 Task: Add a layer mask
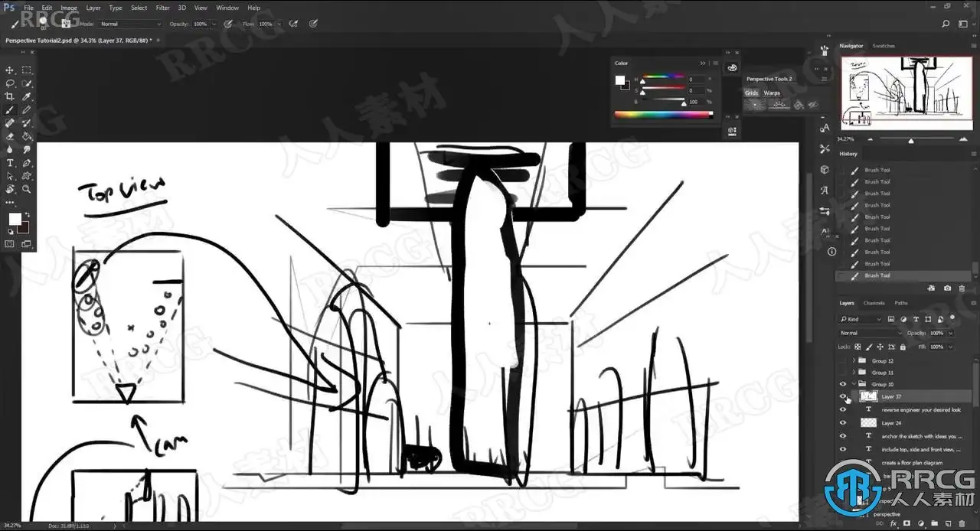[x=908, y=523]
